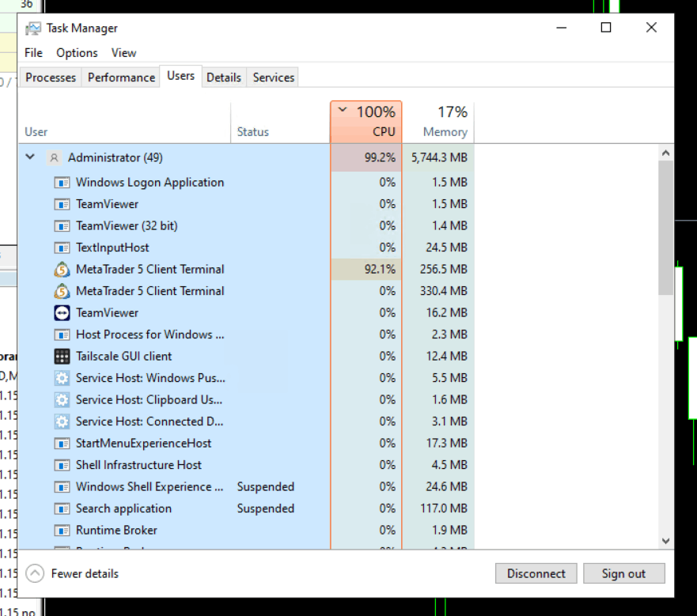Switch to the Details tab
697x616 pixels.
(x=224, y=77)
